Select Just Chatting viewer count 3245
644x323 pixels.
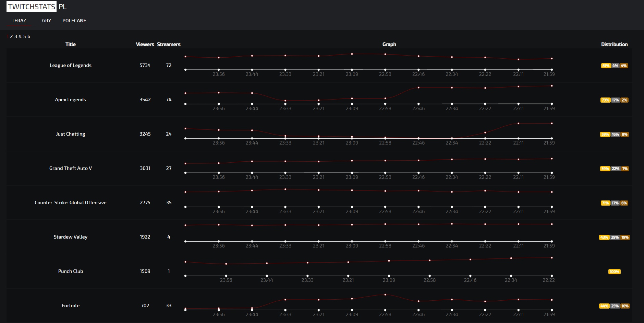145,134
